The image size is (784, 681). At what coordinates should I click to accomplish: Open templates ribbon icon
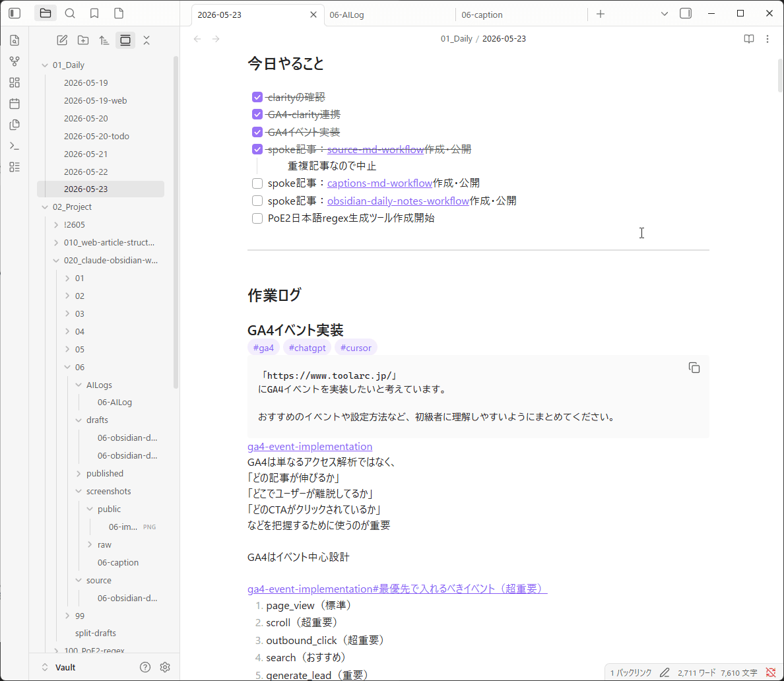(x=15, y=125)
